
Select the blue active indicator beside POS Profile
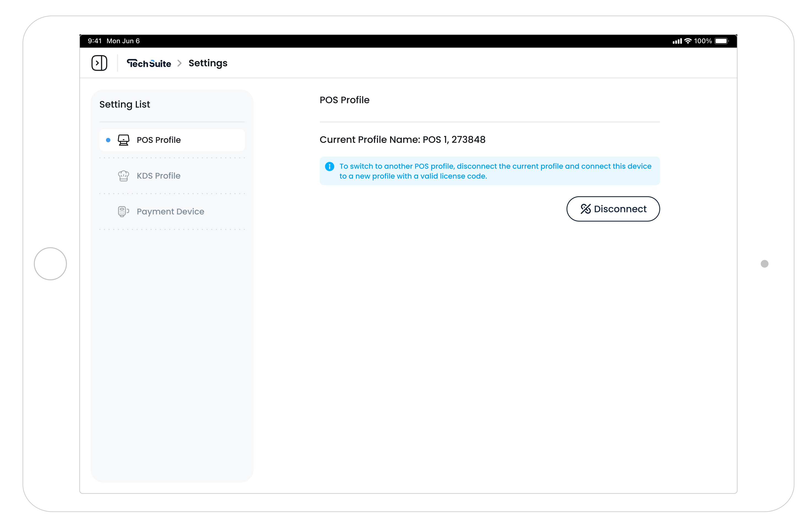pyautogui.click(x=108, y=140)
